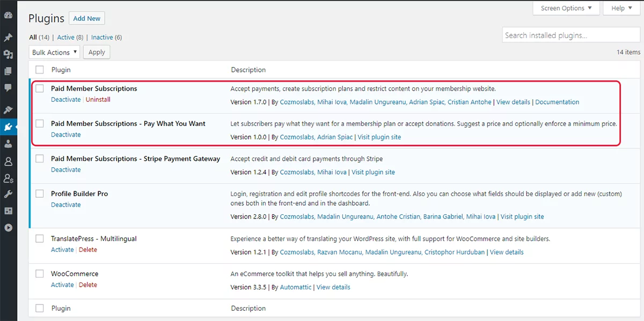Tick the WooCommerce plugin checkbox
This screenshot has height=321, width=644.
coord(40,274)
